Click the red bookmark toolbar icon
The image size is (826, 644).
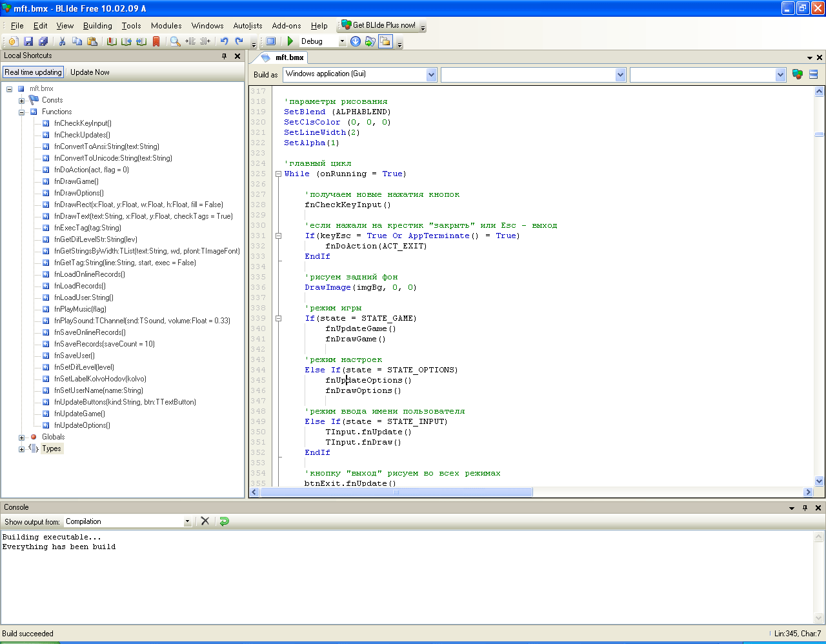tap(156, 41)
